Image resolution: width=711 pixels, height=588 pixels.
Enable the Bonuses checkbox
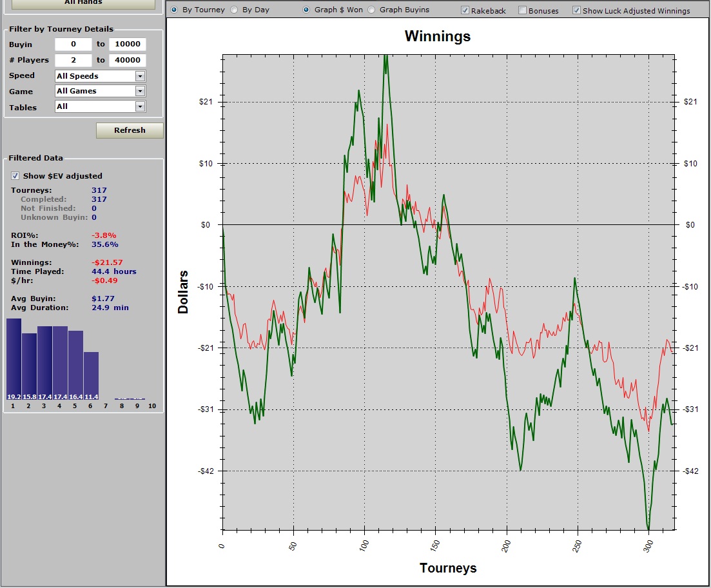pos(522,10)
